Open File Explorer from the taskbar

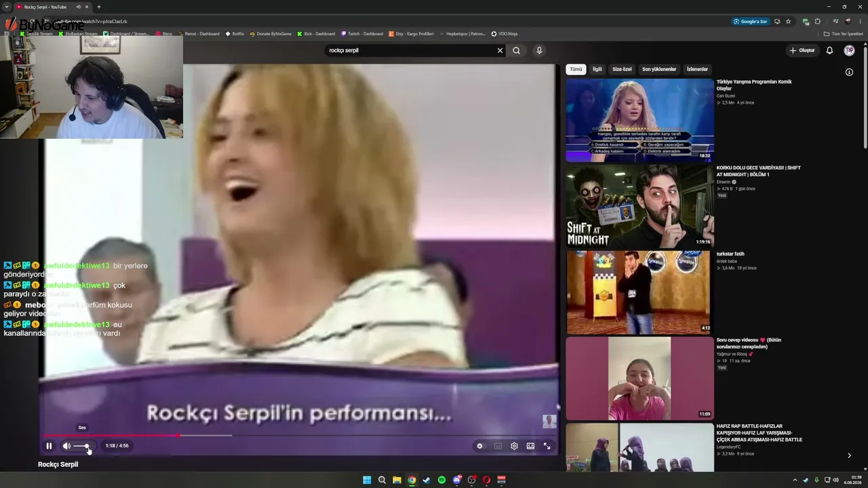tap(397, 480)
